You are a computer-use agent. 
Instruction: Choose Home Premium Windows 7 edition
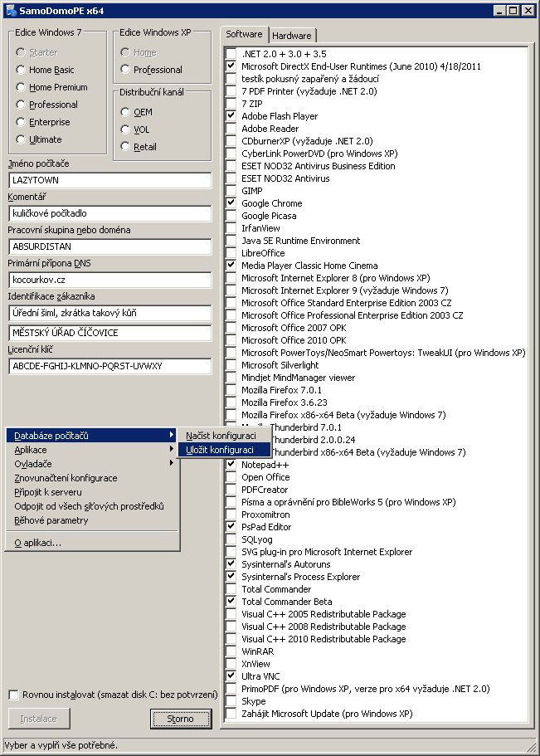(x=20, y=87)
